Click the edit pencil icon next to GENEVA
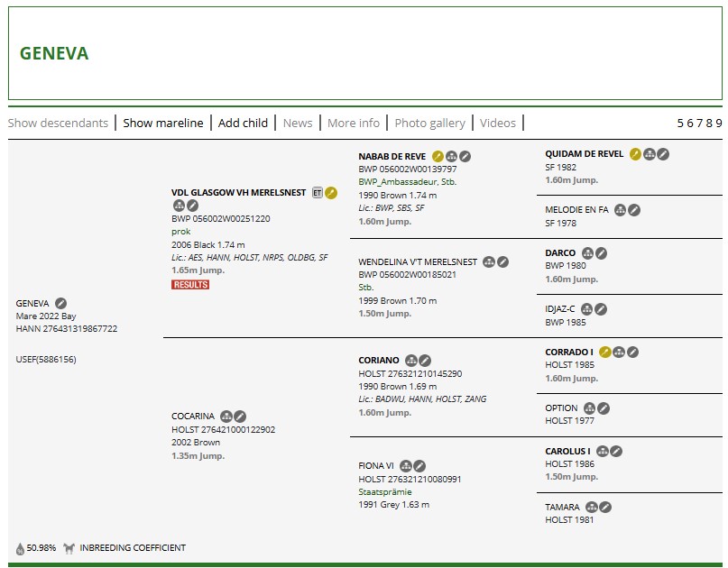This screenshot has height=568, width=728. coord(60,303)
